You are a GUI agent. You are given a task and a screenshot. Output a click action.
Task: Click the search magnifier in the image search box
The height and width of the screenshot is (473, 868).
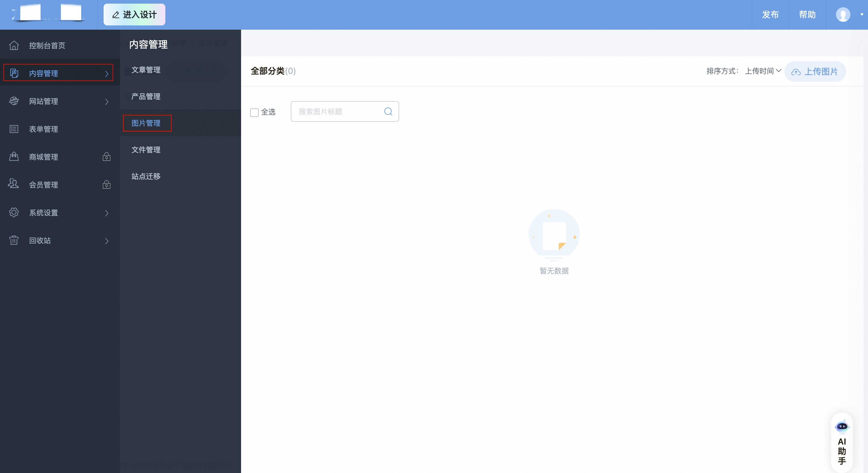pos(388,111)
